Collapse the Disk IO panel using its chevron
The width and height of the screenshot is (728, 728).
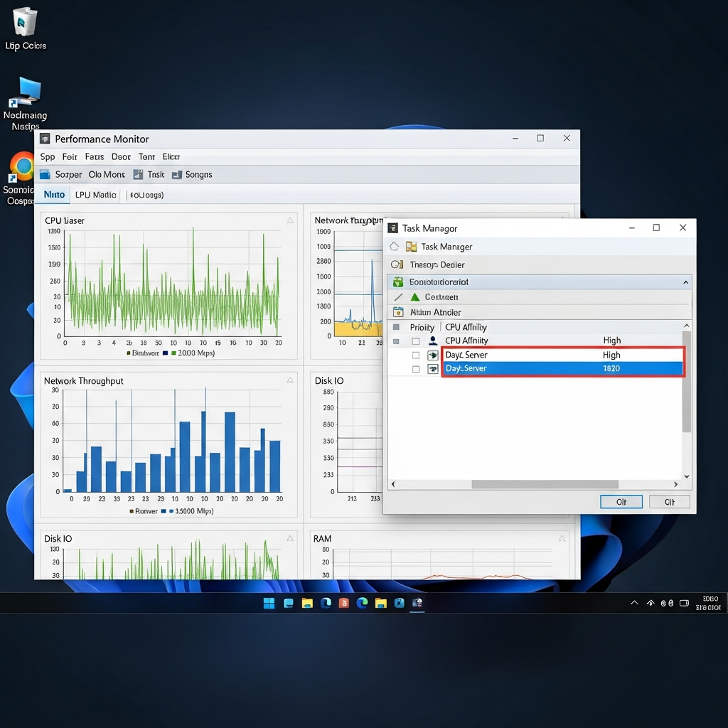tap(290, 539)
